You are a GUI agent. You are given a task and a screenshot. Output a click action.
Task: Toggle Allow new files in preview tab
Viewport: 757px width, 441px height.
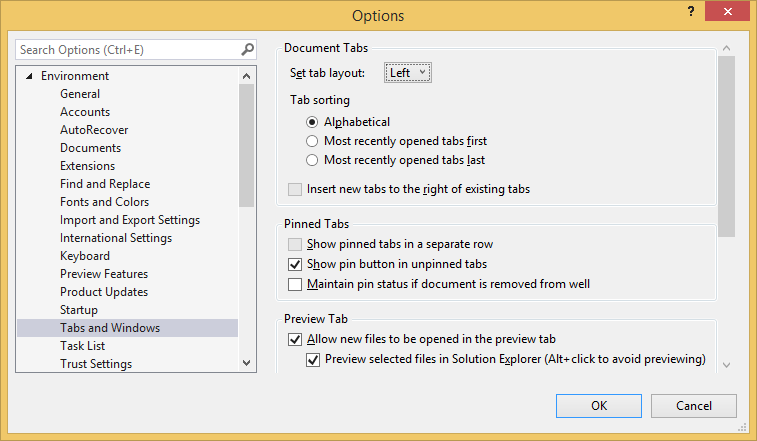295,340
